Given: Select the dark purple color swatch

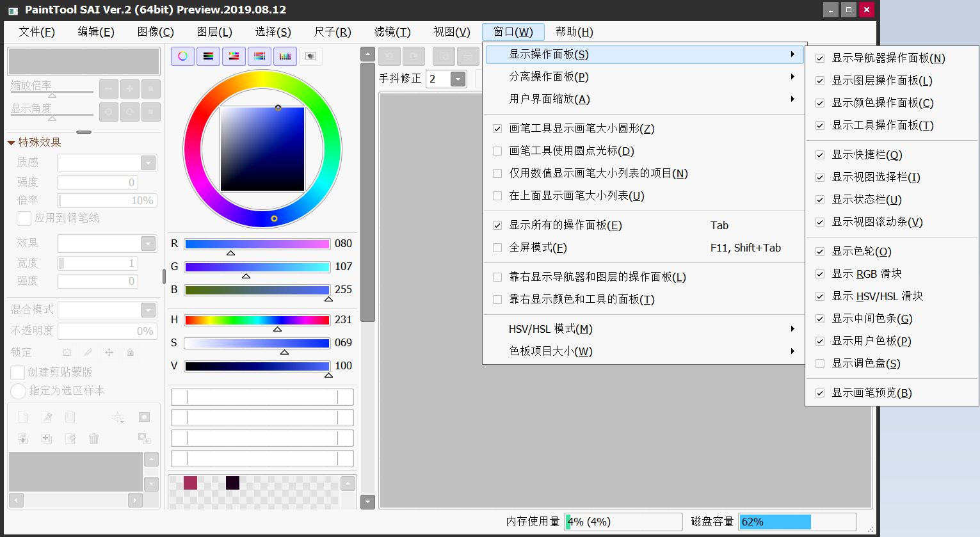Looking at the screenshot, I should click(232, 483).
